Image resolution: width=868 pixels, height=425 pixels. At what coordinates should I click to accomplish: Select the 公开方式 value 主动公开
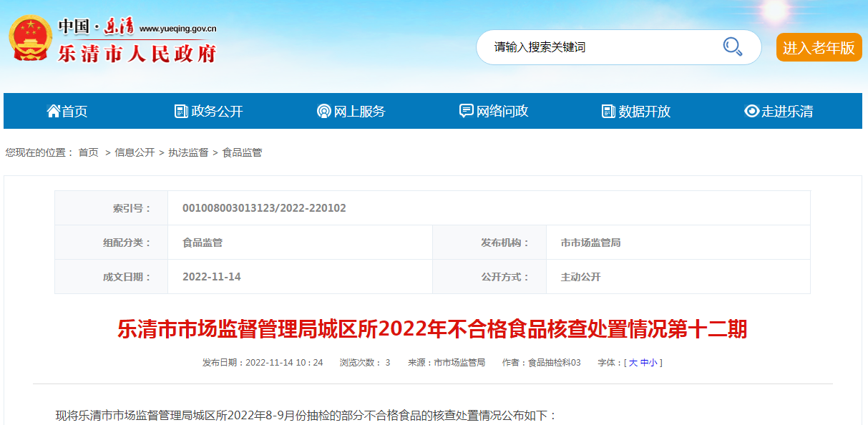pos(580,277)
